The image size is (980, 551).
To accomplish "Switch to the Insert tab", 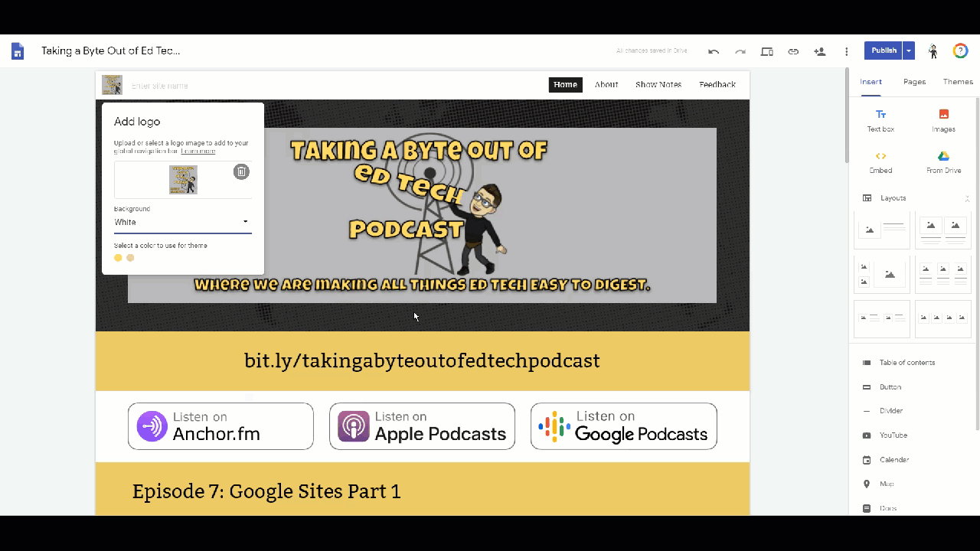I will (x=871, y=82).
